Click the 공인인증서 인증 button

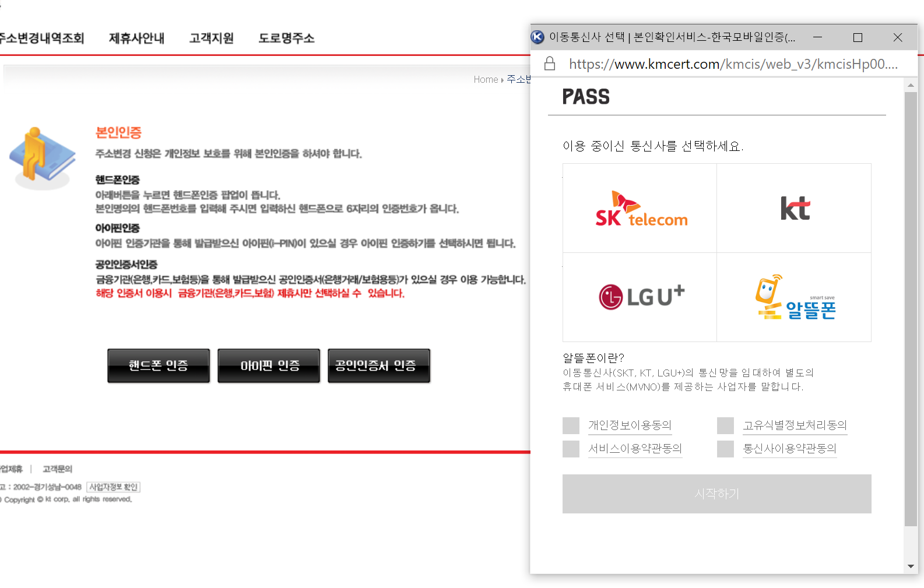(x=379, y=365)
